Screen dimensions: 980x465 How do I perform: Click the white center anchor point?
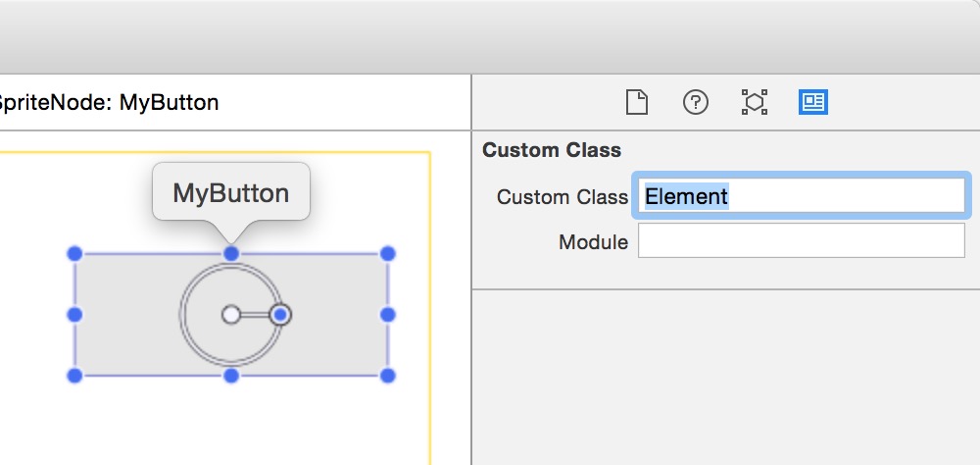pos(231,315)
